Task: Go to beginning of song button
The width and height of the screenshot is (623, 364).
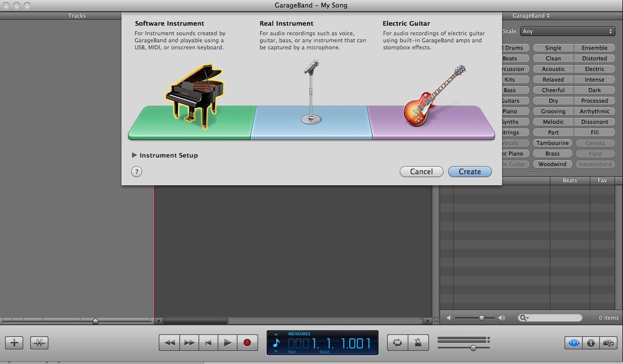Action: [208, 342]
